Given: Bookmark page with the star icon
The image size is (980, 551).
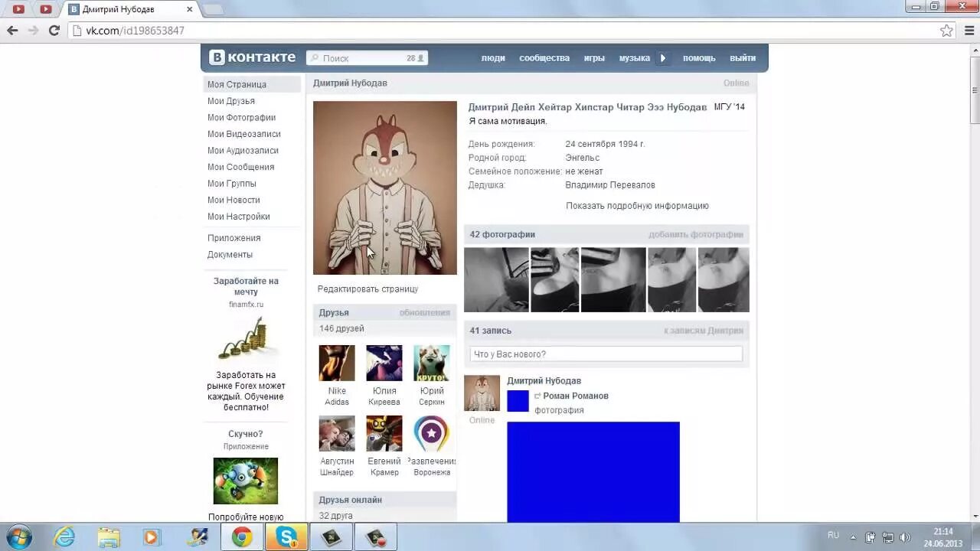Looking at the screenshot, I should [x=947, y=31].
